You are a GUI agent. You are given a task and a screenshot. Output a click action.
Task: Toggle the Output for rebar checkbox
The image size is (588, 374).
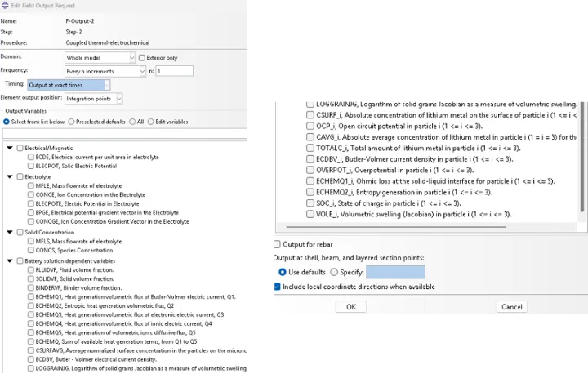(278, 244)
